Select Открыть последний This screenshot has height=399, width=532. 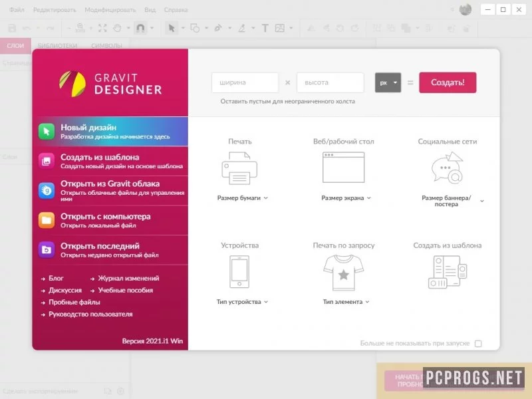click(110, 250)
